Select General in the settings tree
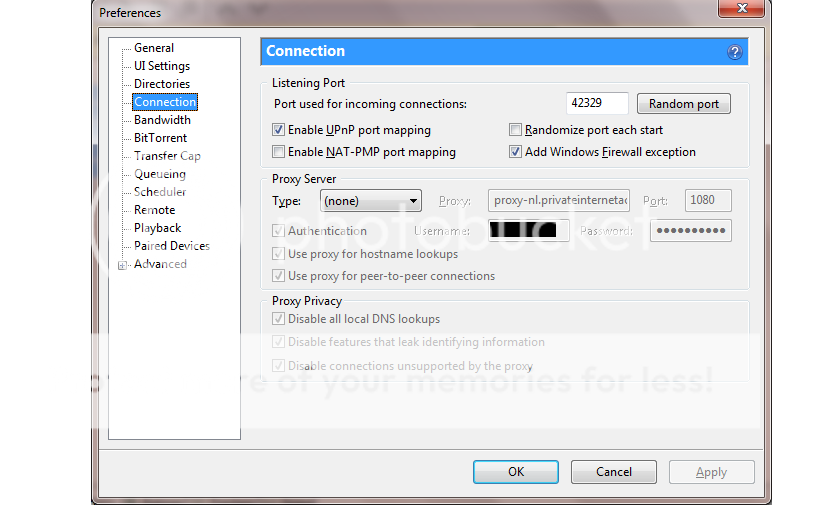This screenshot has width=819, height=507. point(154,48)
